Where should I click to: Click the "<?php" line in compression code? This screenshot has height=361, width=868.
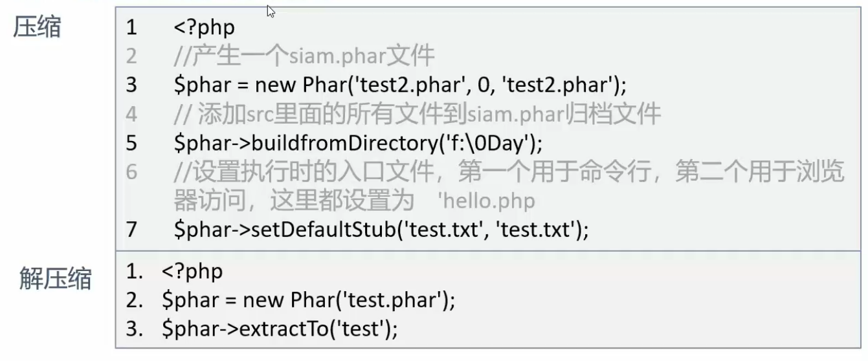[x=204, y=28]
